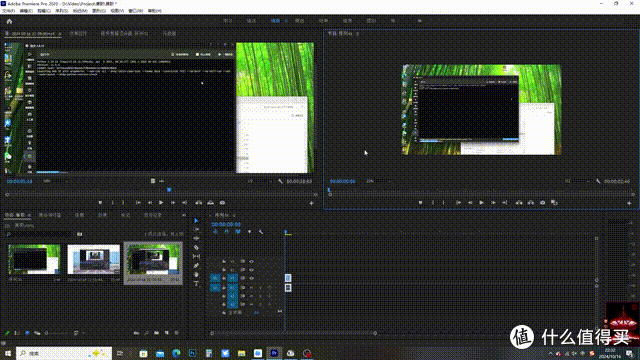Click the Home icon below menu bar

(9, 21)
